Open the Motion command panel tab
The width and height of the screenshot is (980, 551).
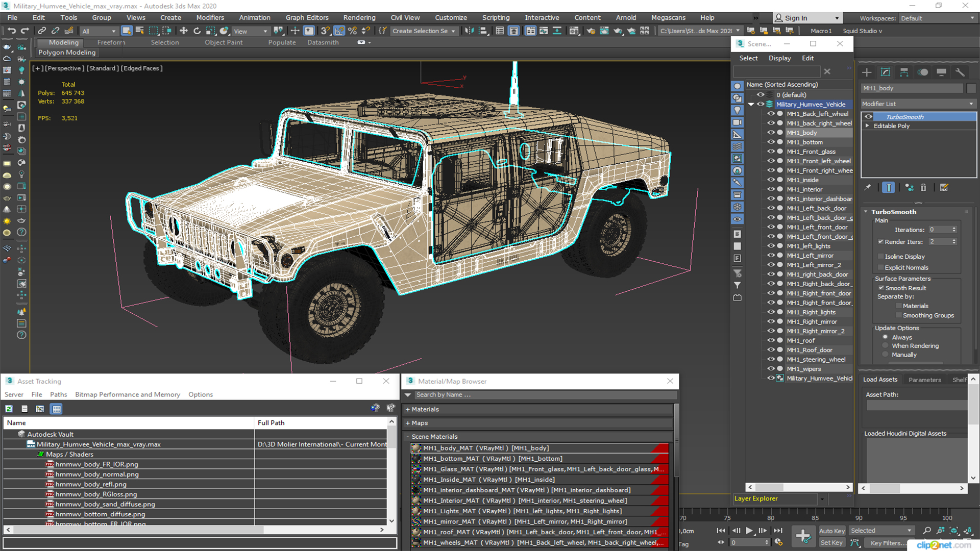pyautogui.click(x=923, y=72)
